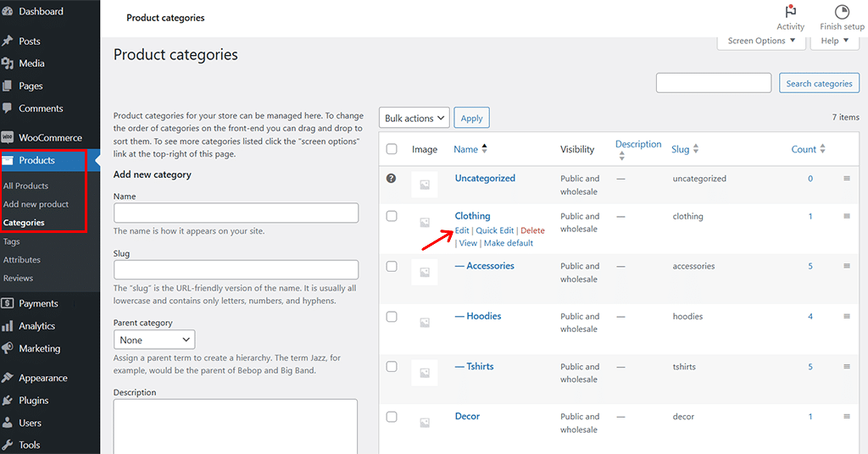Click the drag handle on Hoodies row

847,316
